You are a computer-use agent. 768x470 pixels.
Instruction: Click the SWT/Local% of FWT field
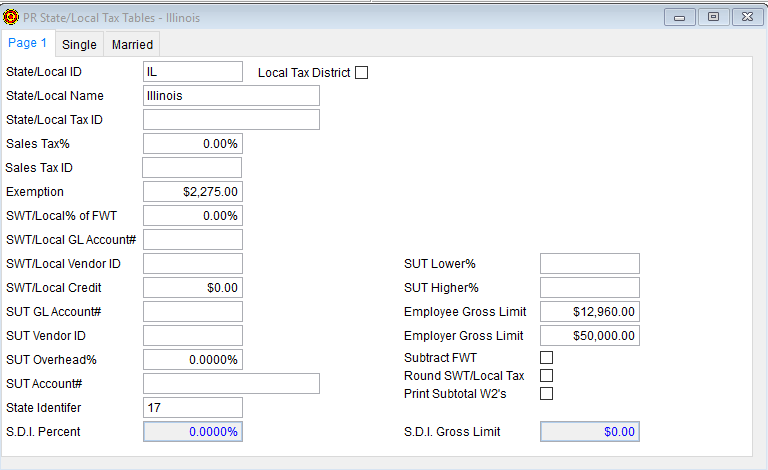tap(193, 215)
